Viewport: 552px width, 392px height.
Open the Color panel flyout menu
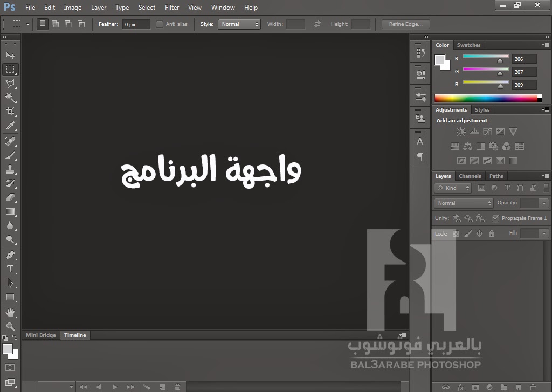click(x=546, y=45)
